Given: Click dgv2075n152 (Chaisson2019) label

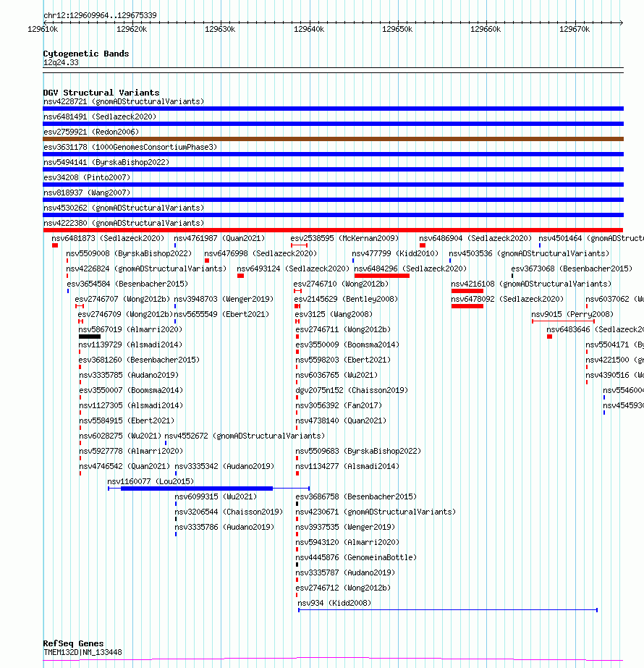Looking at the screenshot, I should (x=352, y=390).
